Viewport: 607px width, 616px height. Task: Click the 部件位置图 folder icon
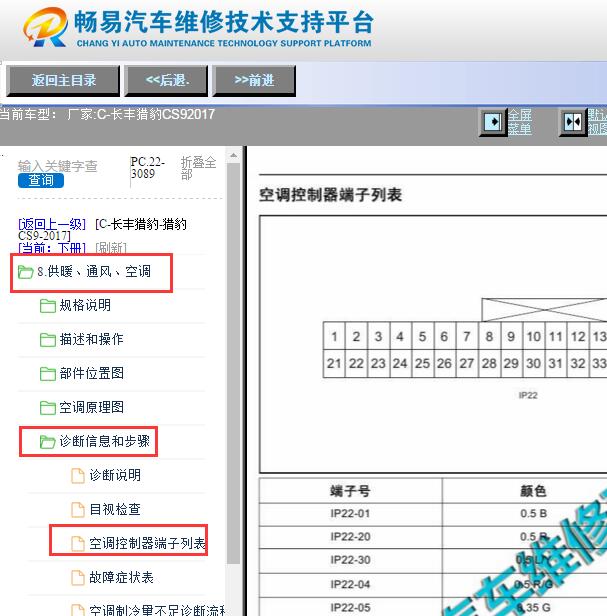(48, 374)
